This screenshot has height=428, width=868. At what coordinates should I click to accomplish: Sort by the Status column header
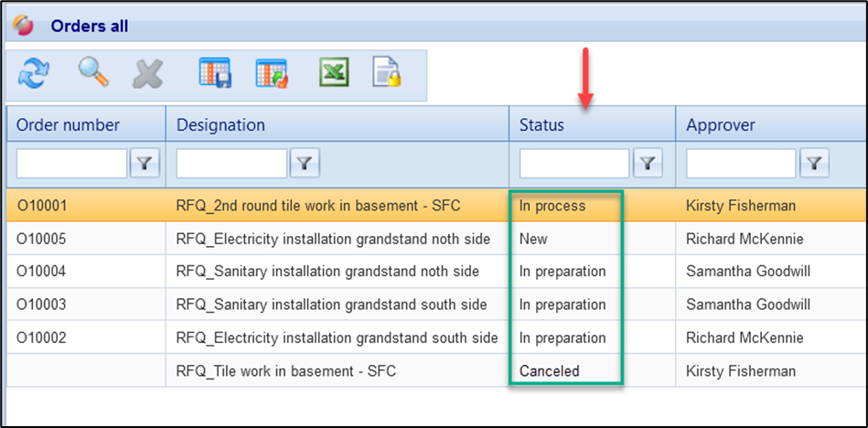pyautogui.click(x=541, y=125)
